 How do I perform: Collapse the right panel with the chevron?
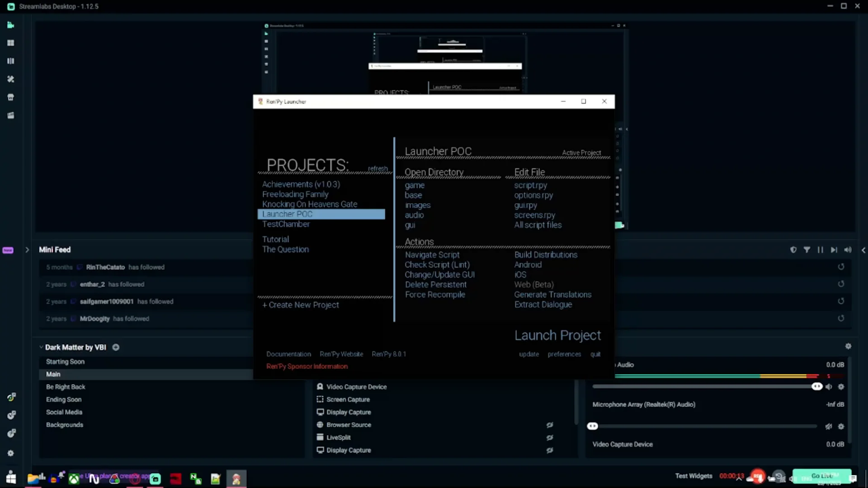pyautogui.click(x=863, y=250)
